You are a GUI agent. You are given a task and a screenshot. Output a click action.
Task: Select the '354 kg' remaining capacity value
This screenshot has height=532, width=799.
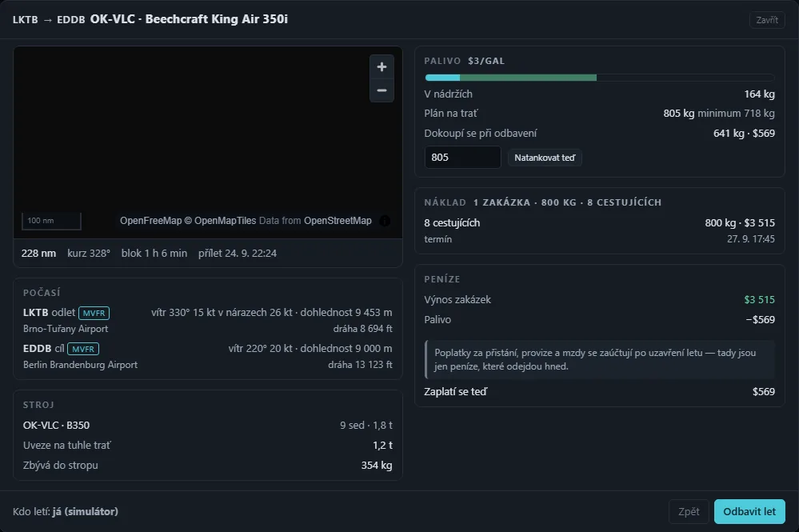pyautogui.click(x=377, y=466)
